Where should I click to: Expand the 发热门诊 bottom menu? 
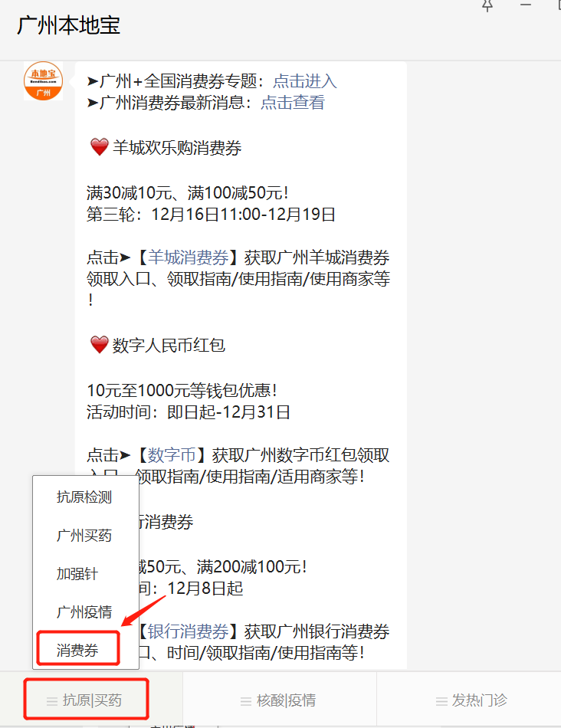click(x=469, y=700)
